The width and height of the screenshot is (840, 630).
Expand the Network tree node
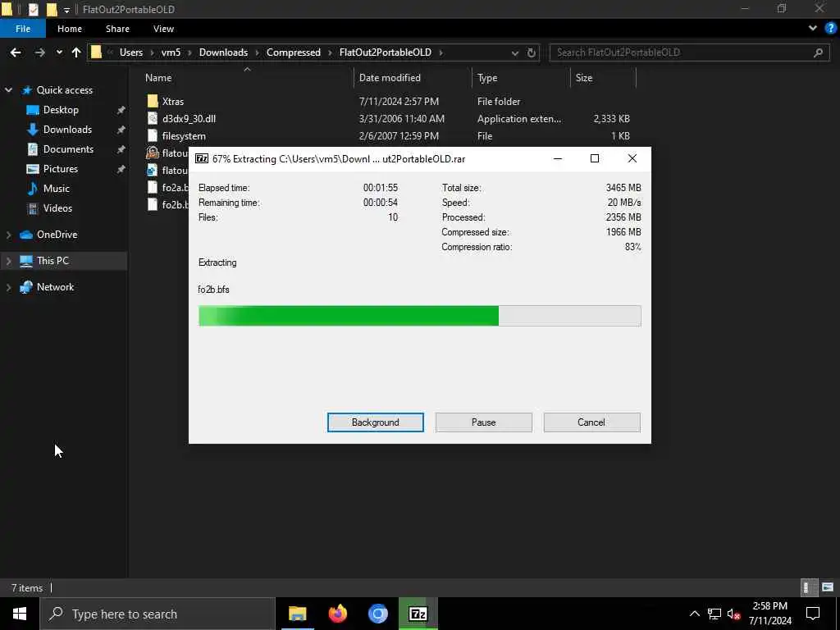tap(8, 287)
